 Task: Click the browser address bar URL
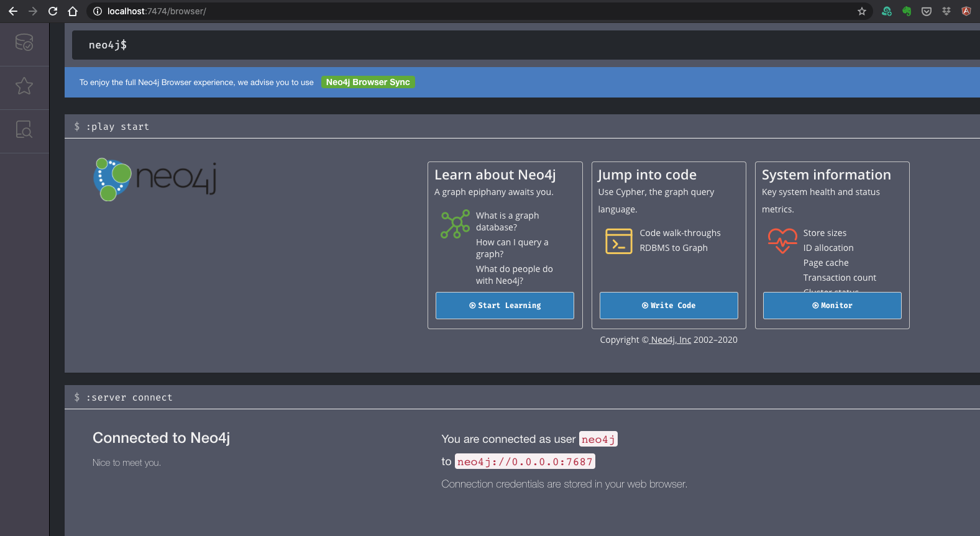click(157, 11)
